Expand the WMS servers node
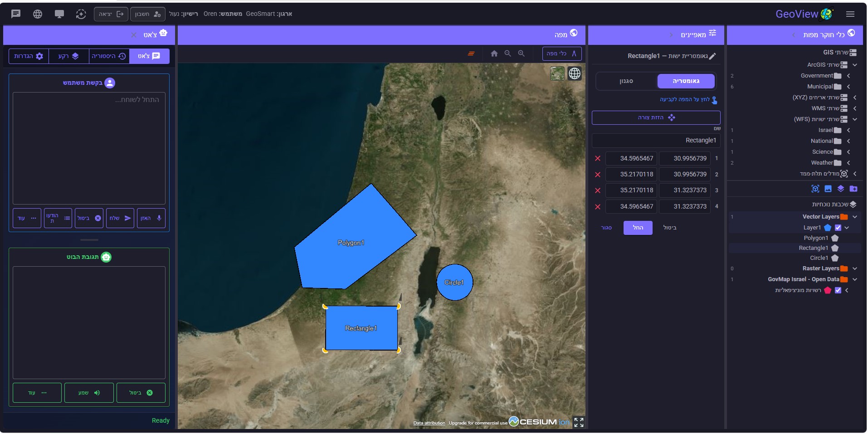This screenshot has width=868, height=434. 855,108
